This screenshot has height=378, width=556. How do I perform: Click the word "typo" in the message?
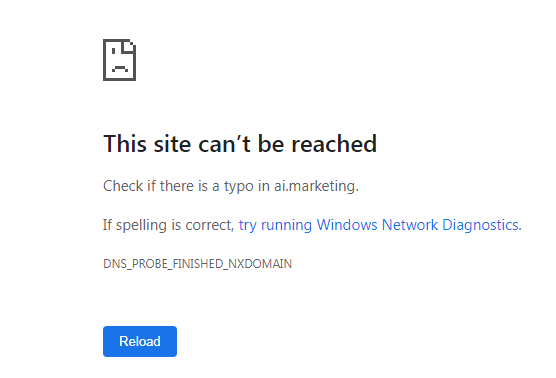pos(239,187)
